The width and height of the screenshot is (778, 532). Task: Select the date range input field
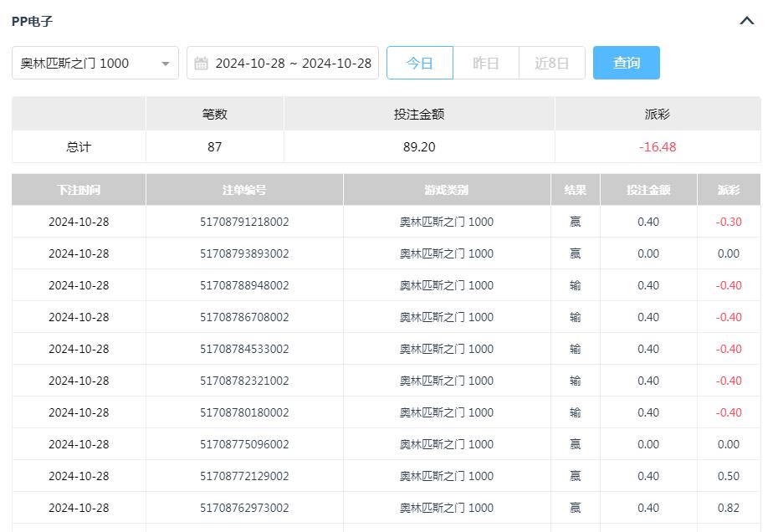point(293,62)
